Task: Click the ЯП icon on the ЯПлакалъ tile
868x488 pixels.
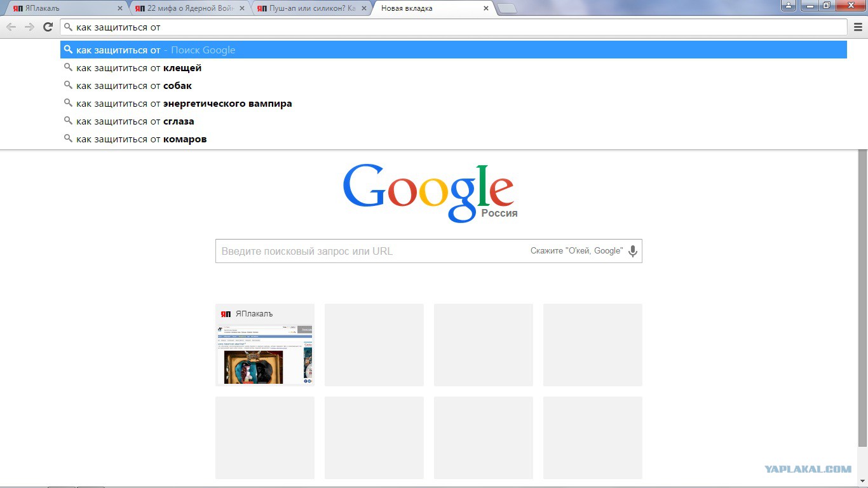Action: click(x=226, y=314)
